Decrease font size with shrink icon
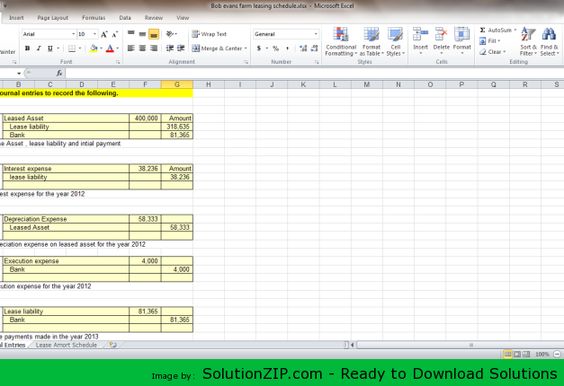The width and height of the screenshot is (564, 386). click(x=115, y=35)
